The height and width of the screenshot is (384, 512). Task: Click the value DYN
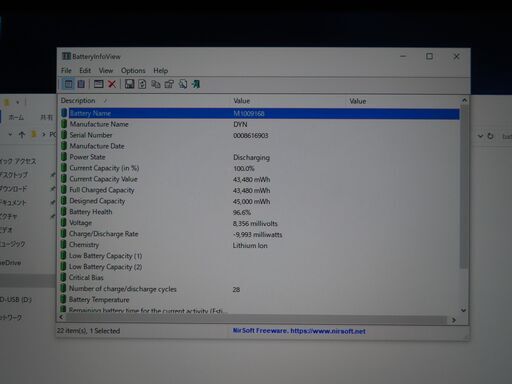[x=240, y=124]
